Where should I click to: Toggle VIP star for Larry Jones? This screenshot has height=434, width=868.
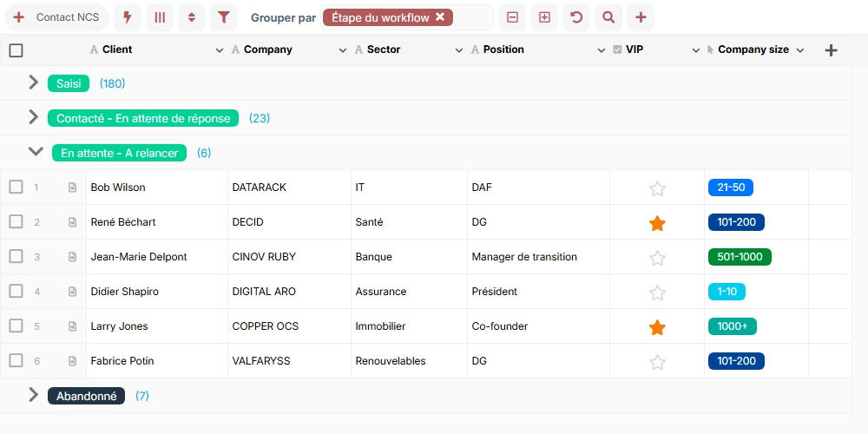[657, 327]
